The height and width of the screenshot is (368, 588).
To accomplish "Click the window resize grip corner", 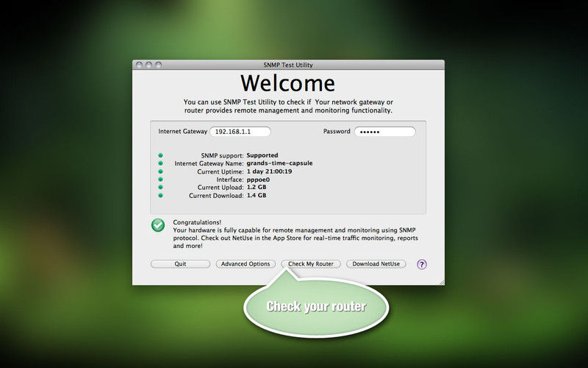I will pyautogui.click(x=442, y=282).
